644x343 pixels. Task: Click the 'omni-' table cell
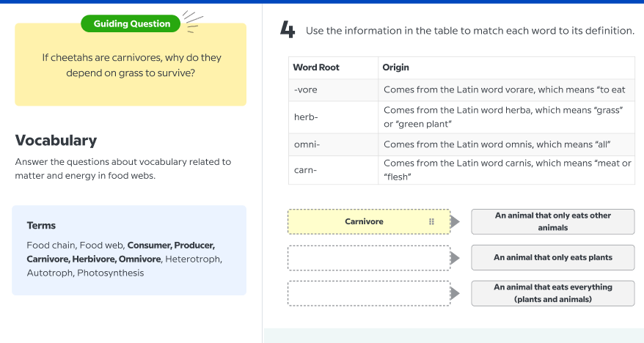(307, 144)
